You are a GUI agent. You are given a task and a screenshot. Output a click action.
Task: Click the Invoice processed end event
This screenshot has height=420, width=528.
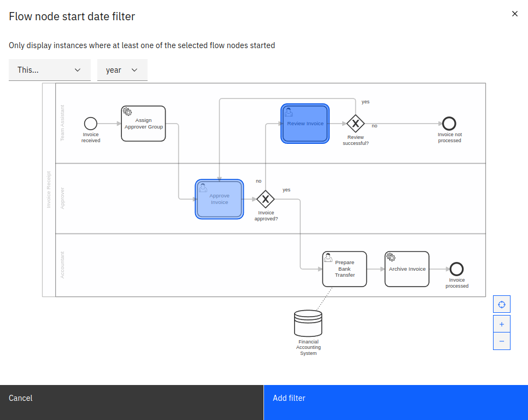pos(456,269)
